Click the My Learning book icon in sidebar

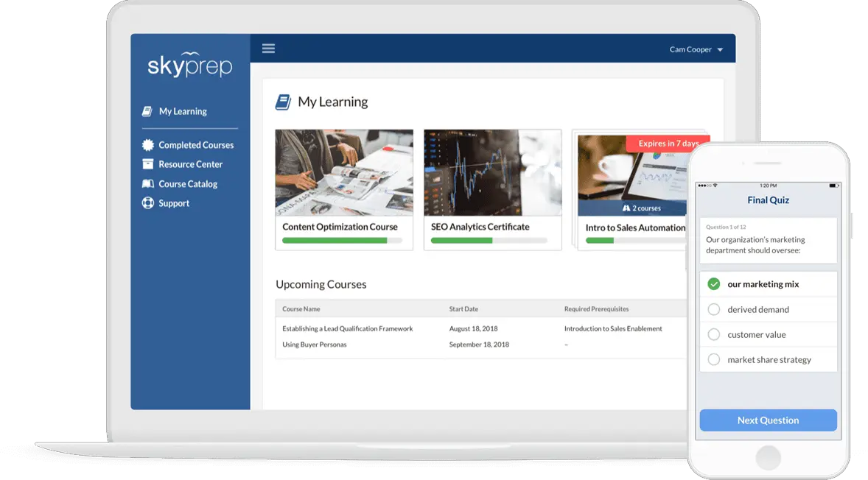[147, 111]
